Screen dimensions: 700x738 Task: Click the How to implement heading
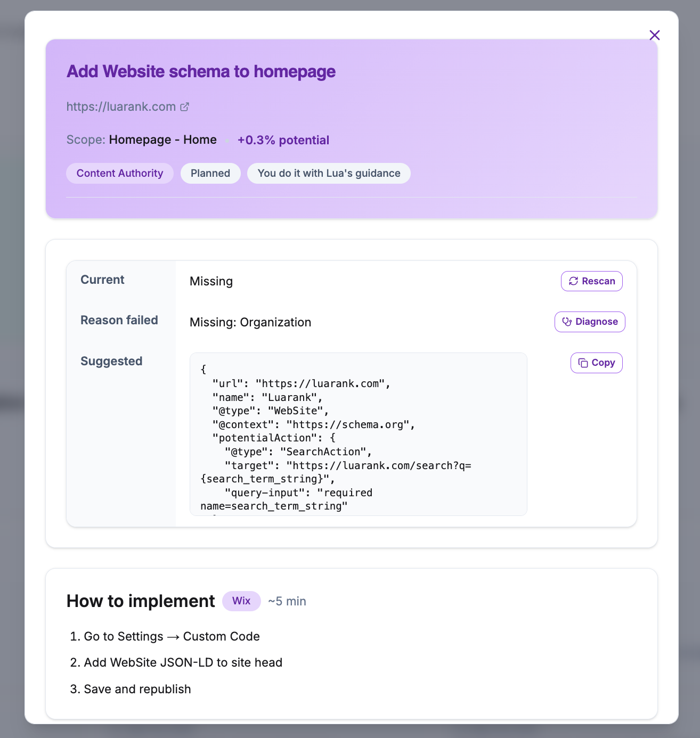pyautogui.click(x=141, y=601)
